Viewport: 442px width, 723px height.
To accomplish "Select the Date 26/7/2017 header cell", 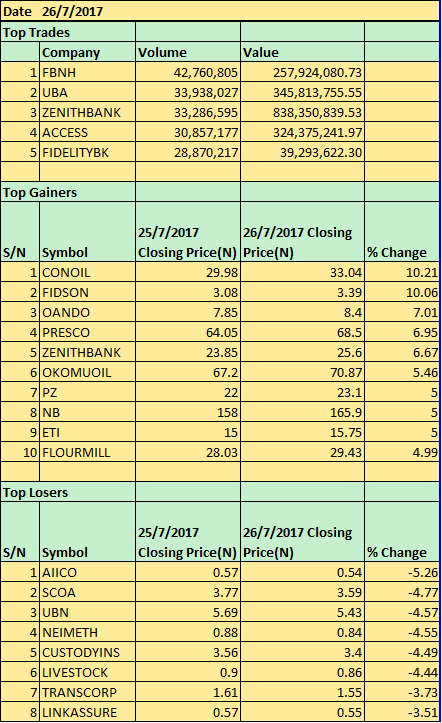I will click(219, 11).
